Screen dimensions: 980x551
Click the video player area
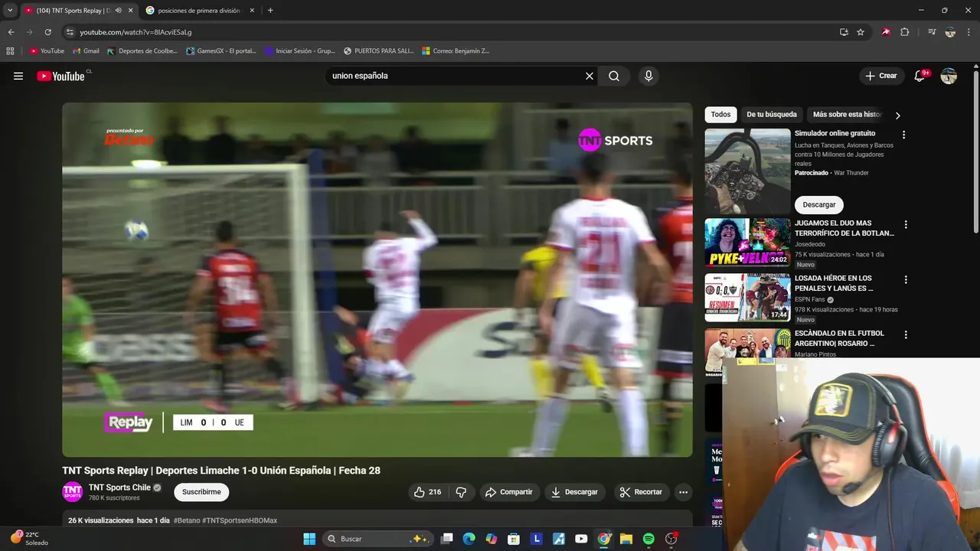(377, 280)
